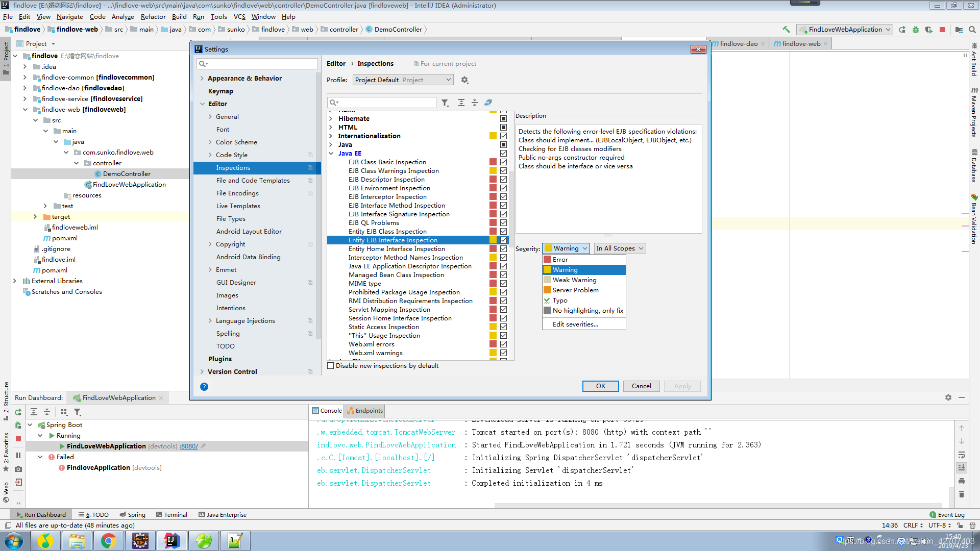Click red severity swatch for EJB Descriptor Inspection
Viewport: 980px width, 551px height.
[493, 180]
